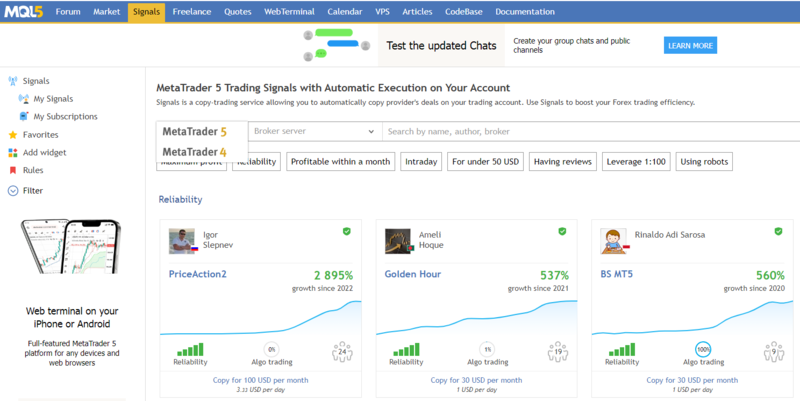Open the Reliability section heading link
The height and width of the screenshot is (401, 800).
[x=180, y=199]
